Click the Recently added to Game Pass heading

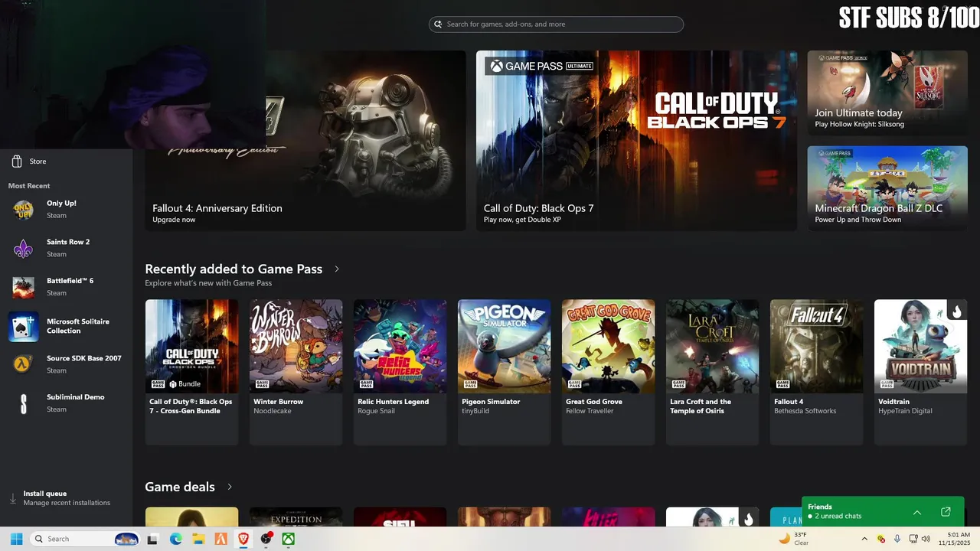coord(234,269)
